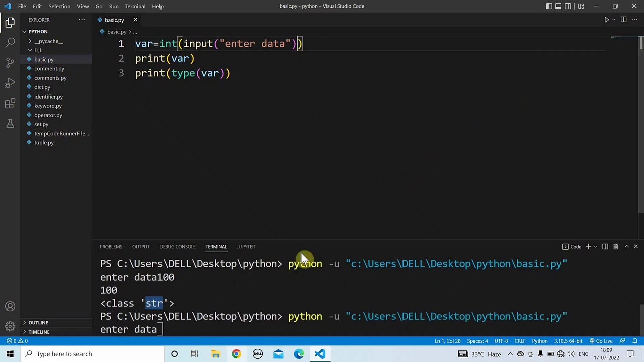The image size is (644, 362).
Task: Kill the terminal with trash icon
Action: [x=615, y=247]
